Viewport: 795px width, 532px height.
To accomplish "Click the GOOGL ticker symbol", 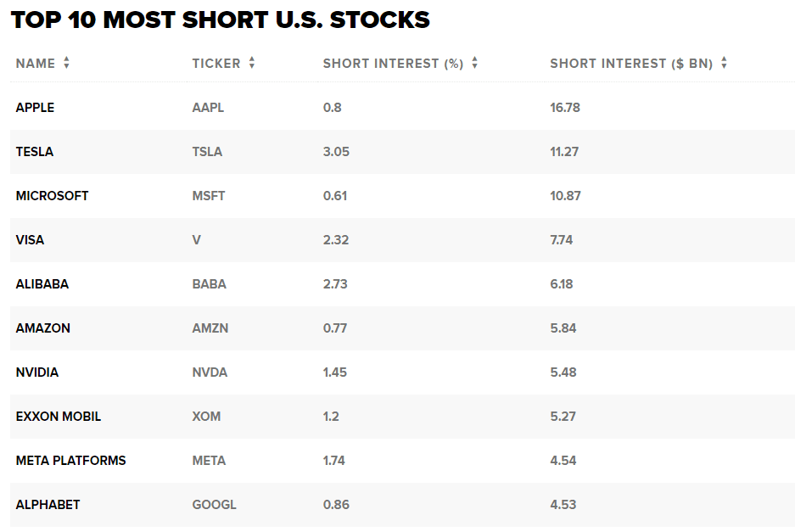I will (x=215, y=505).
